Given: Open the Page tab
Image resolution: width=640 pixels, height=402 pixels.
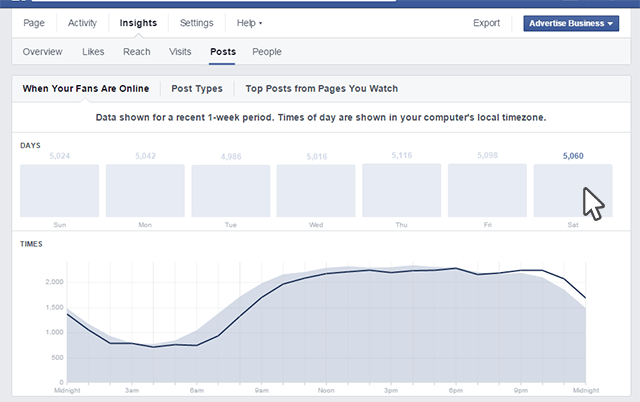Looking at the screenshot, I should point(34,23).
